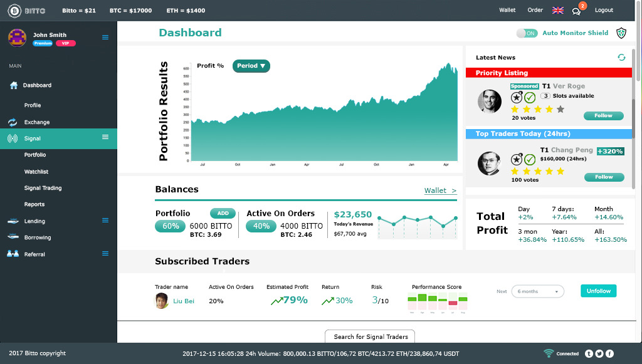The height and width of the screenshot is (364, 642).
Task: Click Ver Roge's verified checkmark icon
Action: [x=530, y=97]
